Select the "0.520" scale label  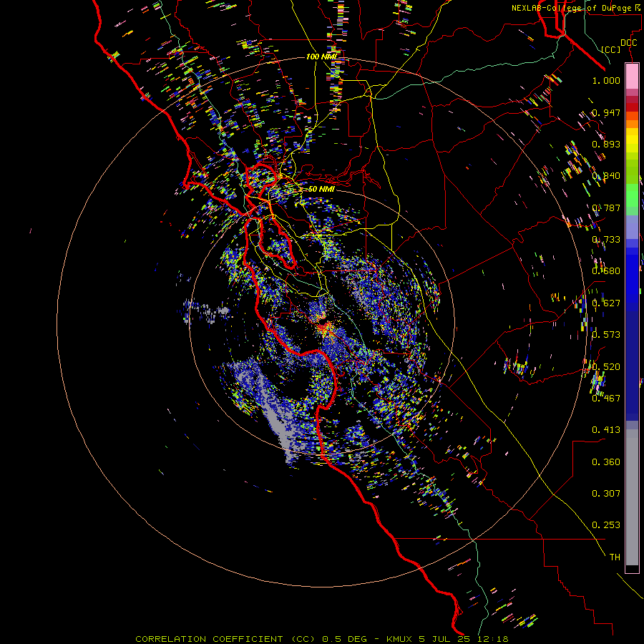point(606,367)
